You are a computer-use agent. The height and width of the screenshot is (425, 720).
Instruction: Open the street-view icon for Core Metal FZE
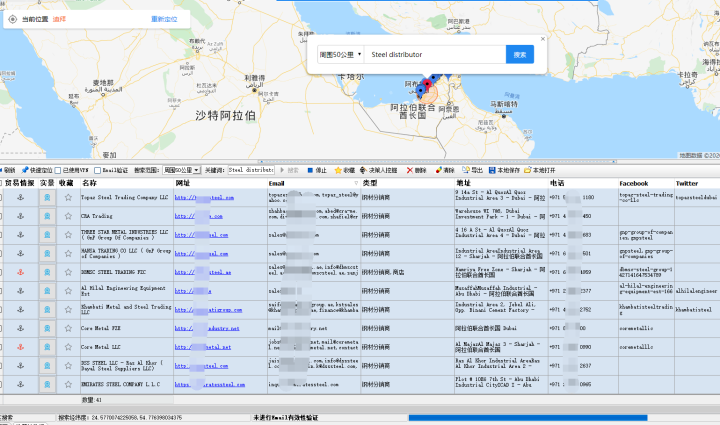47,328
